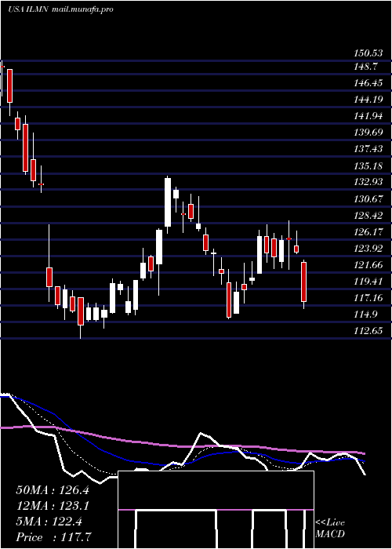Screen dimensions: 392x549
Task: Click the 144.19 price level label
Action: pos(368,100)
